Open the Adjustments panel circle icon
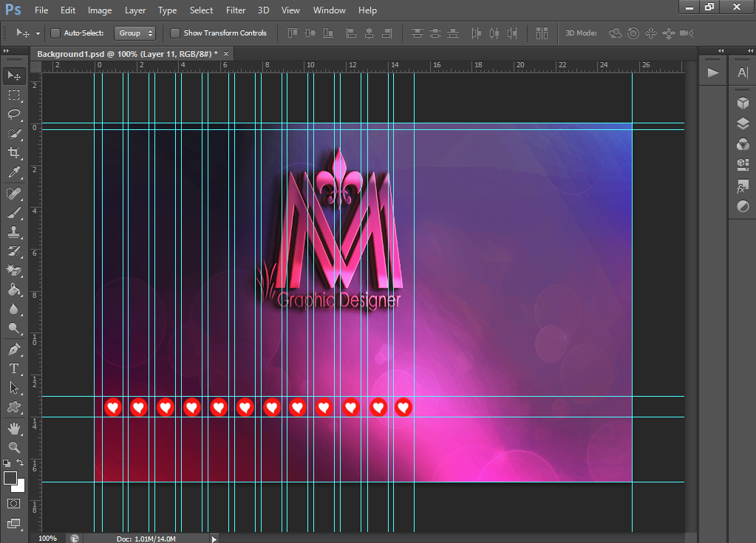756x543 pixels. [743, 207]
